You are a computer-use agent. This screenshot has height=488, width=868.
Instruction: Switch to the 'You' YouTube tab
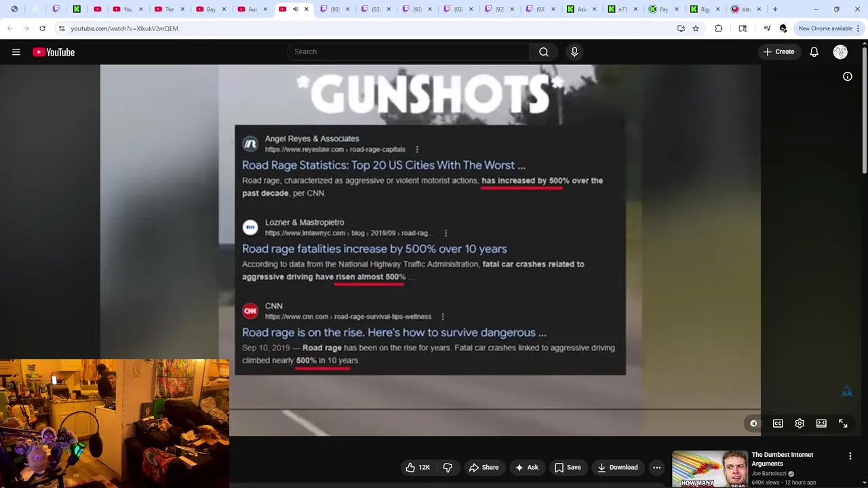pyautogui.click(x=127, y=9)
